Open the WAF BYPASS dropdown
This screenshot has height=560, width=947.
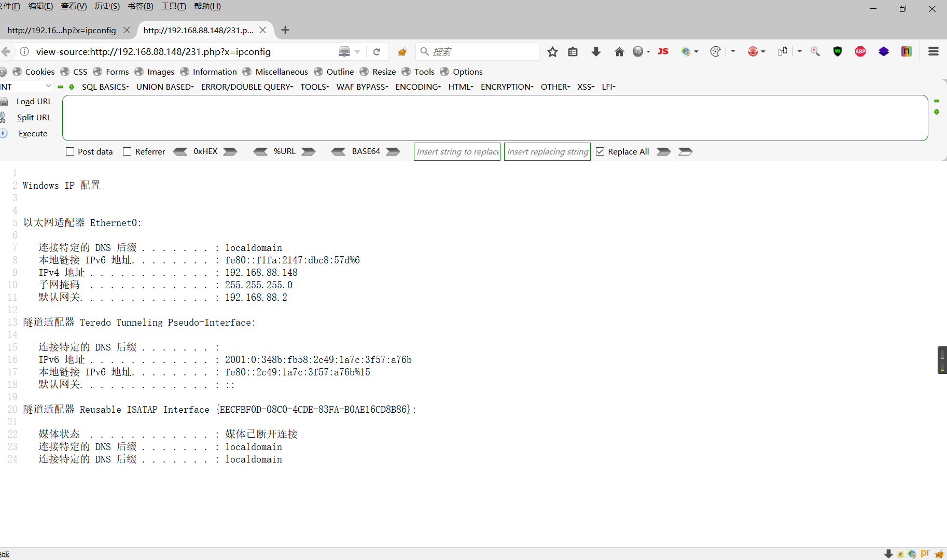[x=361, y=87]
